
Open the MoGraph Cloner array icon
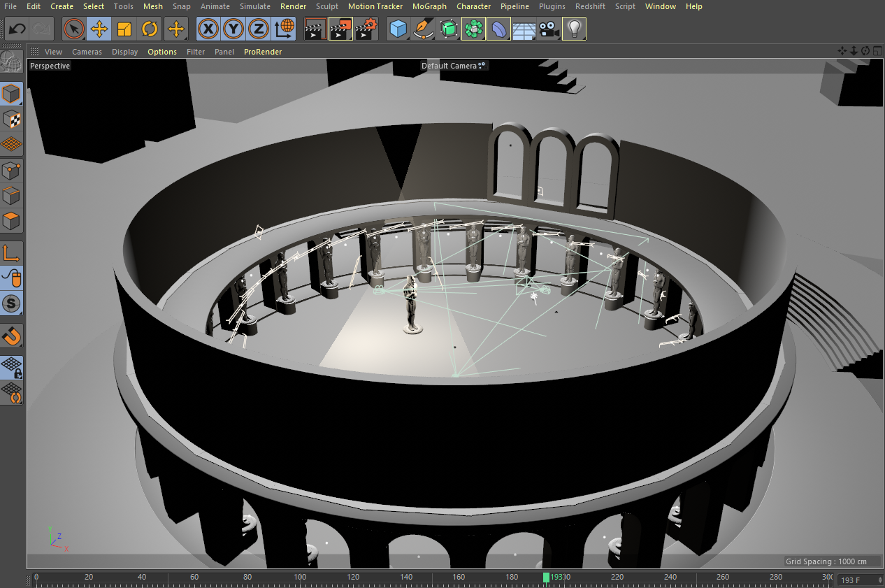tap(474, 29)
